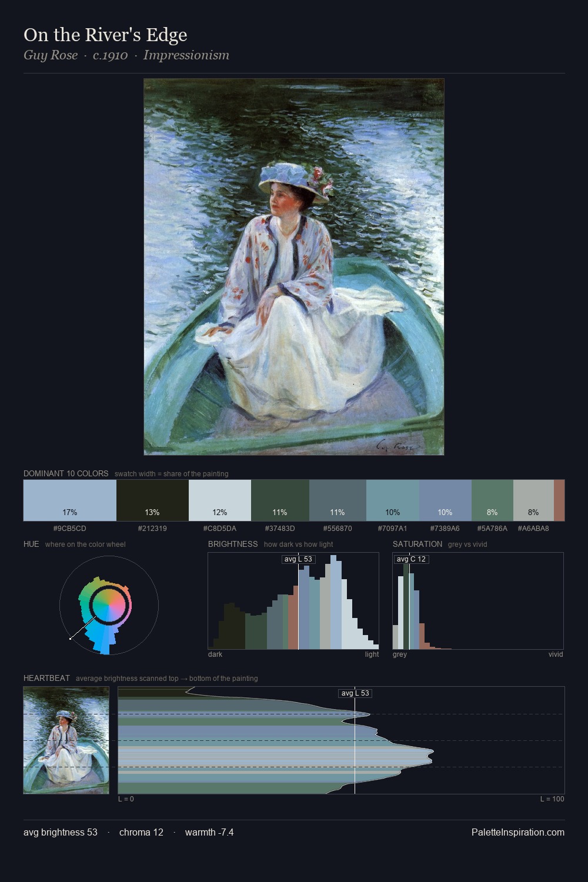588x882 pixels.
Task: Click the DOMINANT 10 COLORS heading
Action: (66, 473)
